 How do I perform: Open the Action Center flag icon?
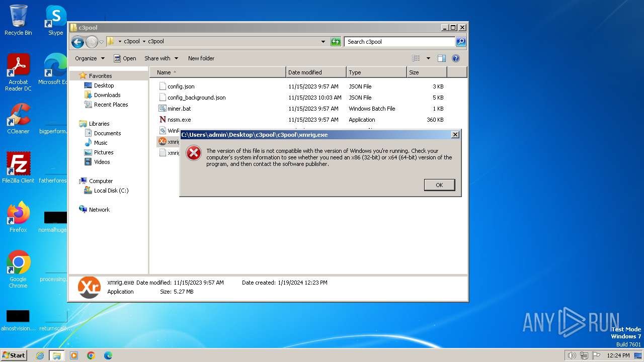(x=596, y=355)
